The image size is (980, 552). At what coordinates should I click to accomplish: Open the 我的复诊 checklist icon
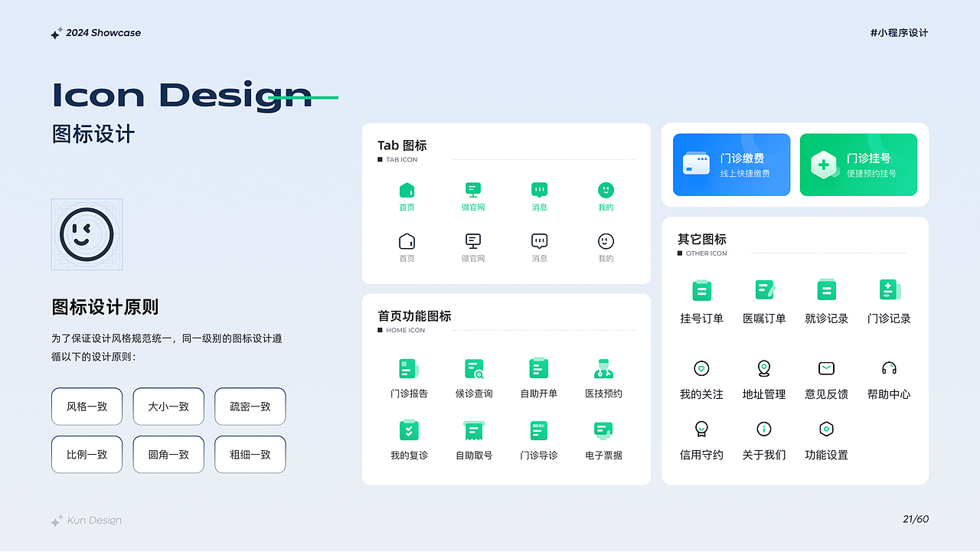point(409,430)
